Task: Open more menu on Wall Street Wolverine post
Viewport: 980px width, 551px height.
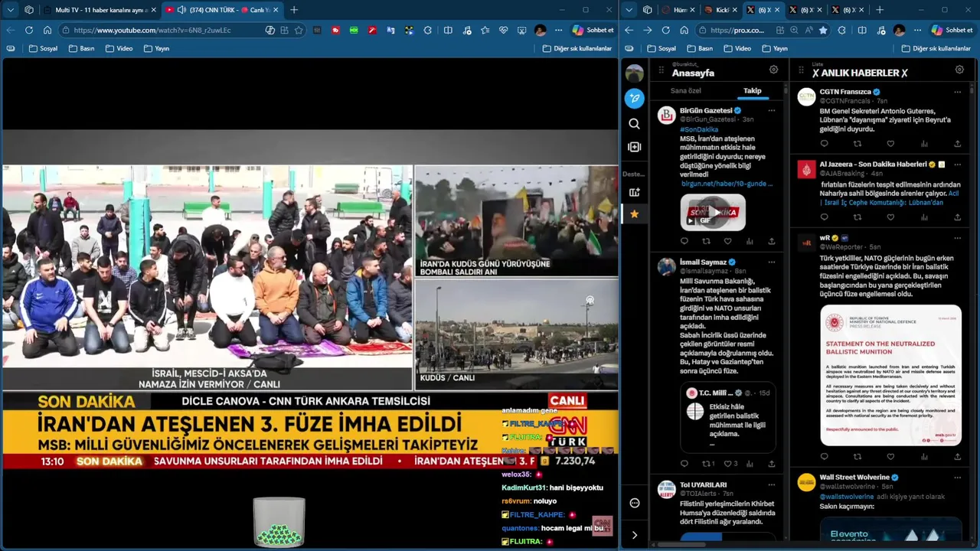Action: pyautogui.click(x=957, y=478)
